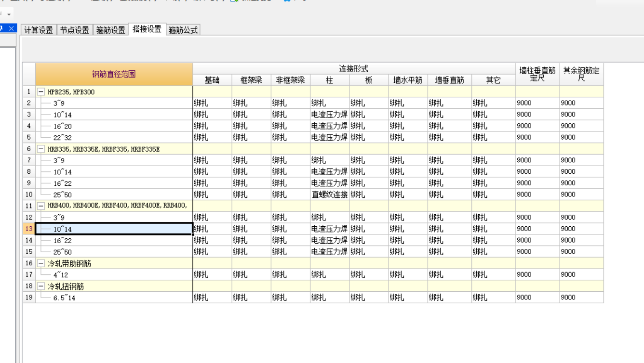Collapse the 冷轧扭钢筋 group

click(x=41, y=286)
